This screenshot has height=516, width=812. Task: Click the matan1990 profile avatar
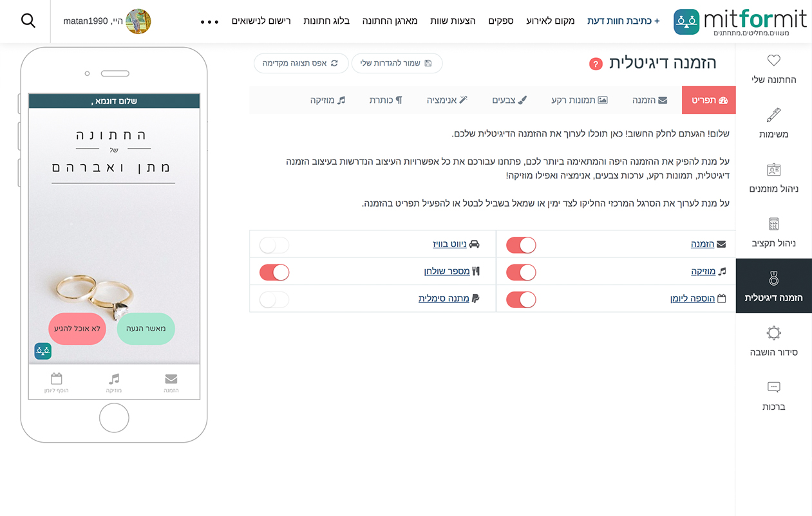pyautogui.click(x=138, y=21)
